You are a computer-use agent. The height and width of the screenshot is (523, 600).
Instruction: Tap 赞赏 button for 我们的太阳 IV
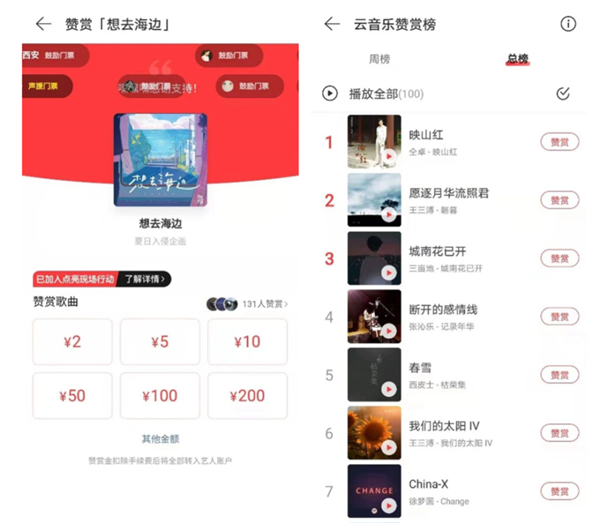pos(559,433)
